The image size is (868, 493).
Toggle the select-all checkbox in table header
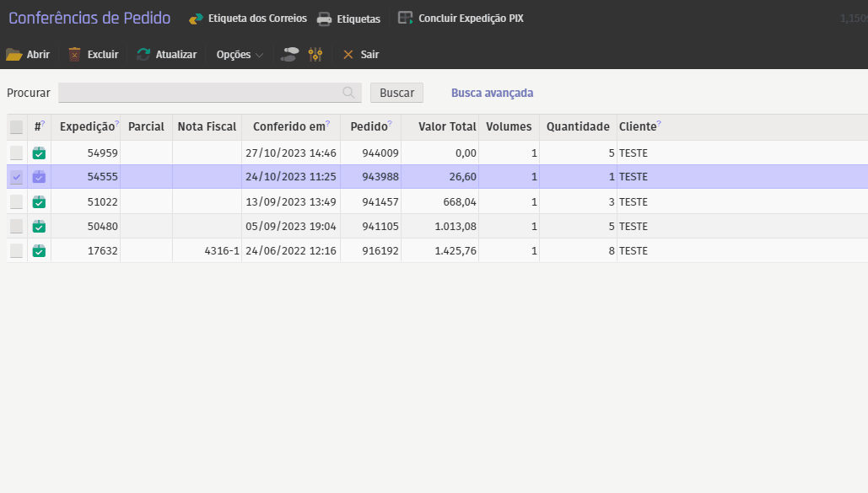[17, 127]
